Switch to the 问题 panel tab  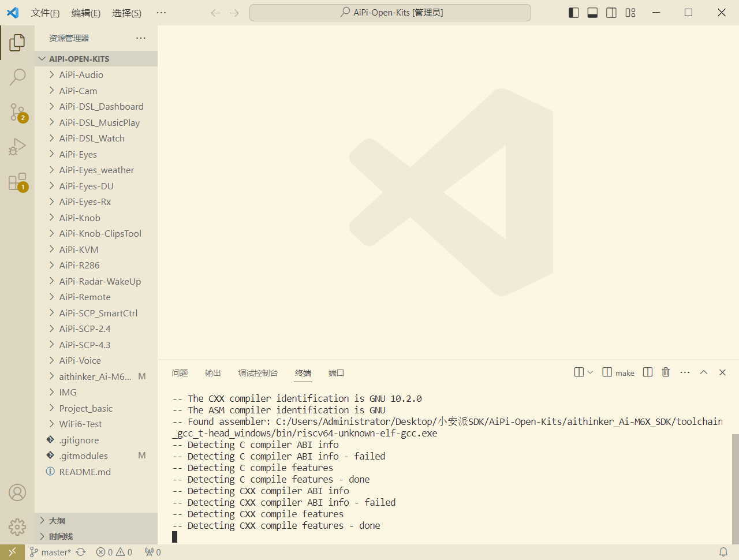coord(180,373)
